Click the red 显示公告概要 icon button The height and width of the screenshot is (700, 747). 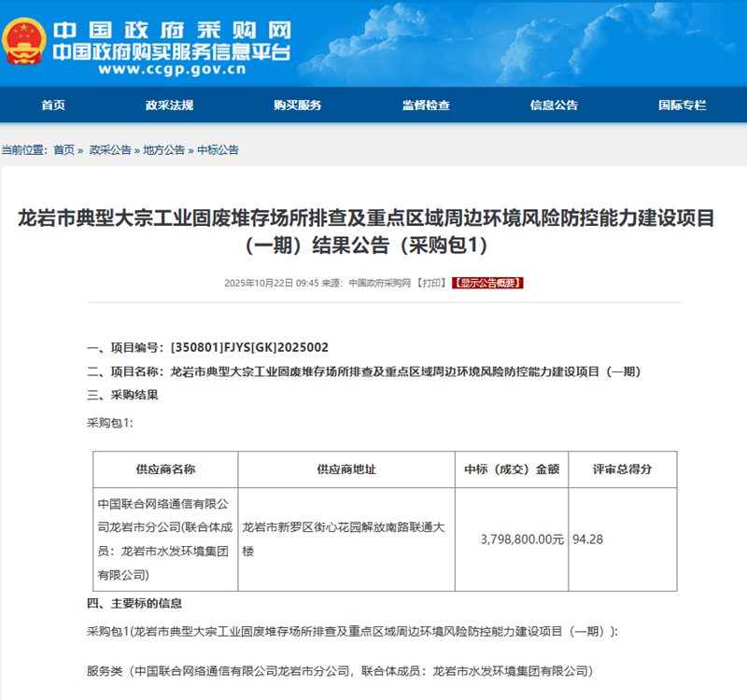pyautogui.click(x=489, y=281)
